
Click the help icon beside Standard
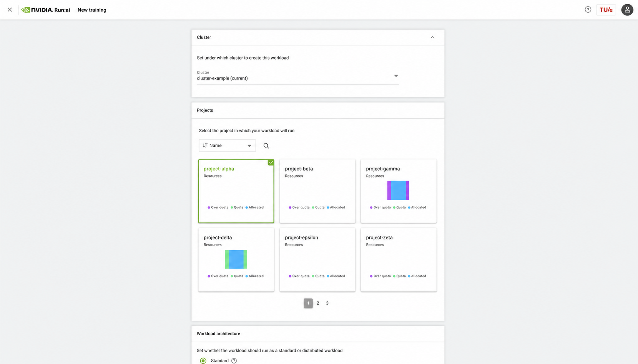[x=234, y=361]
